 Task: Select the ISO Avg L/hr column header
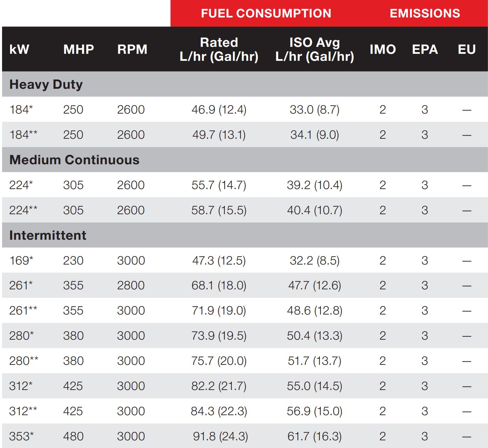pos(314,49)
